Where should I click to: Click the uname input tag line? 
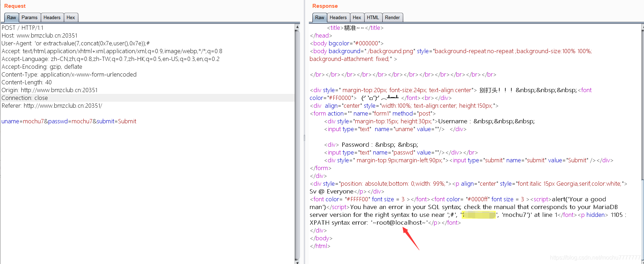click(x=395, y=129)
